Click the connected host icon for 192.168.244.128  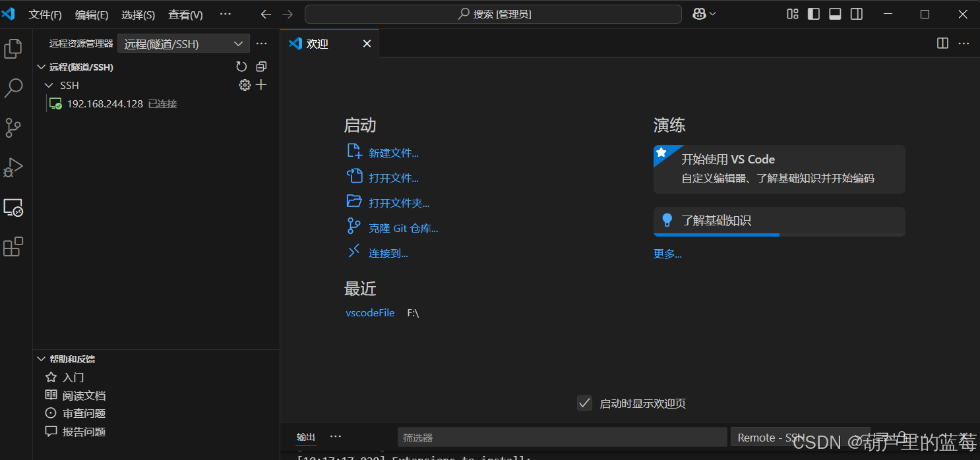click(x=55, y=103)
